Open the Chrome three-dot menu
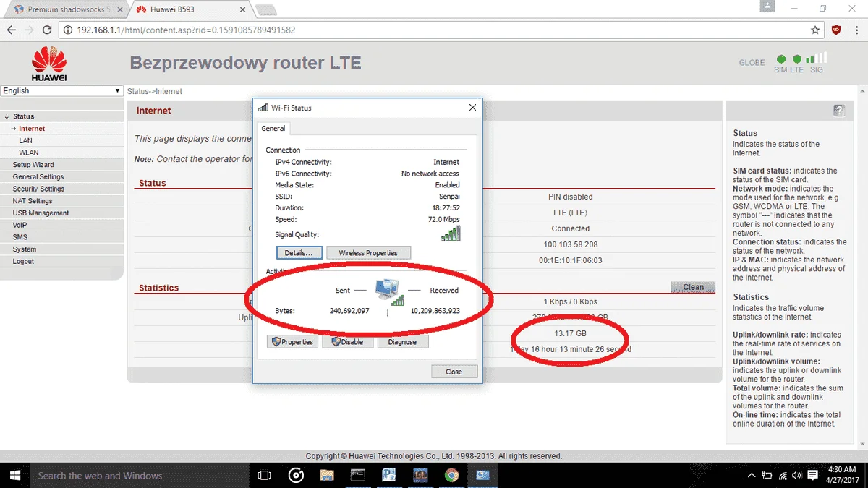 coord(856,30)
